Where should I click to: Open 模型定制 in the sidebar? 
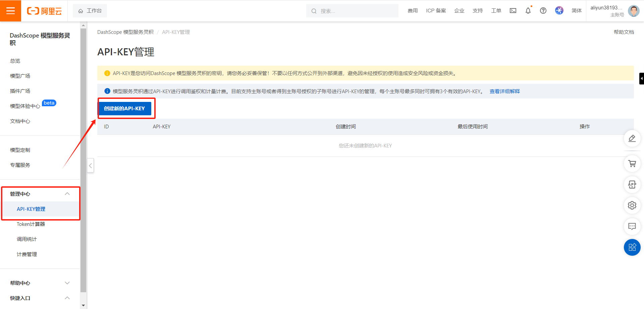pos(20,150)
